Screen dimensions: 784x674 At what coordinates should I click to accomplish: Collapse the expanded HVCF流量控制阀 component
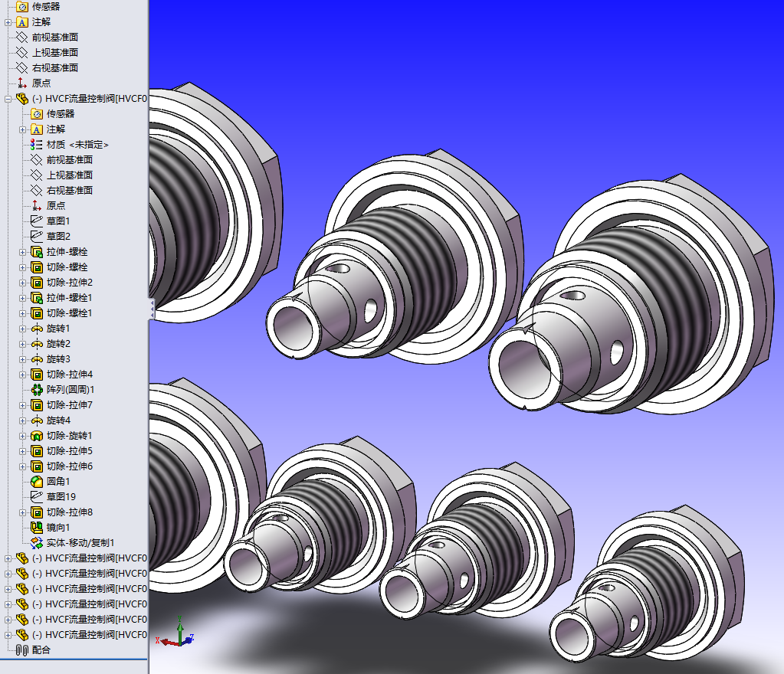[8, 99]
